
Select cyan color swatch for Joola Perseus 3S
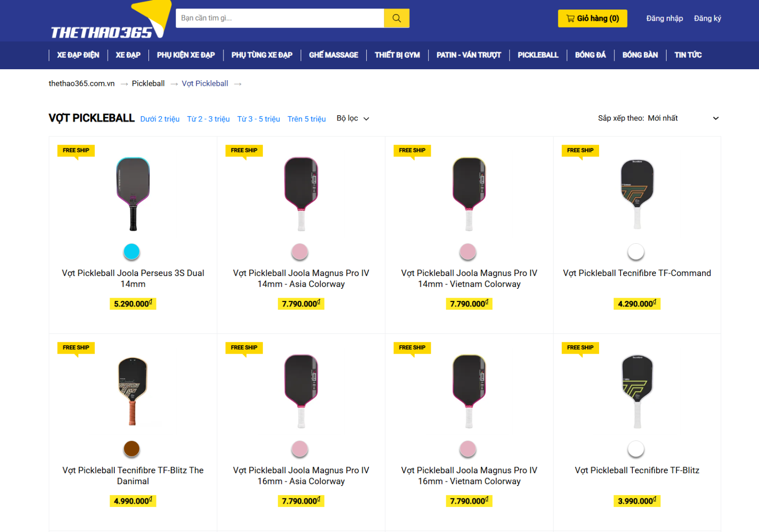tap(131, 251)
